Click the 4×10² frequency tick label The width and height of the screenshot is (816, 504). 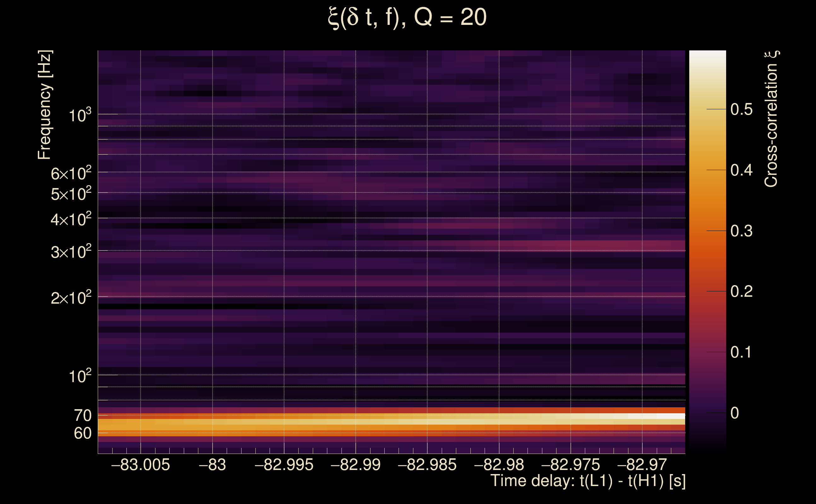(x=71, y=219)
